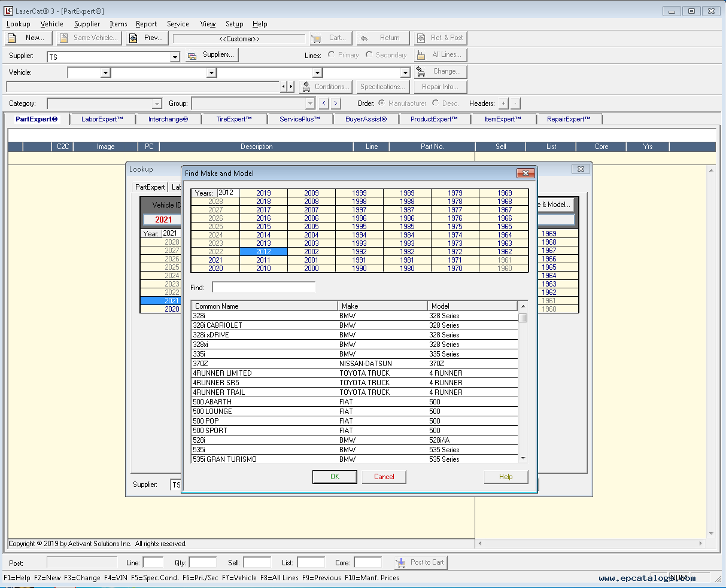This screenshot has height=588, width=726.
Task: Select Manufacturer order radio button
Action: pos(381,103)
